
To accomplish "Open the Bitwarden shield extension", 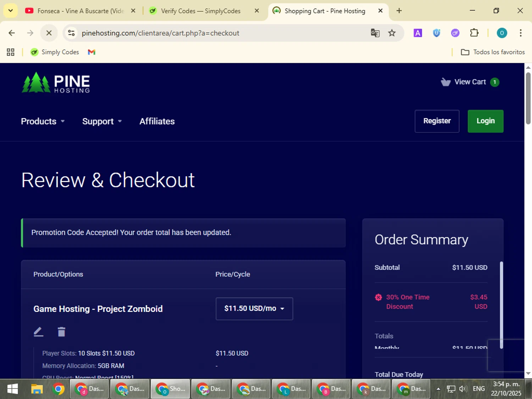I will 437,33.
